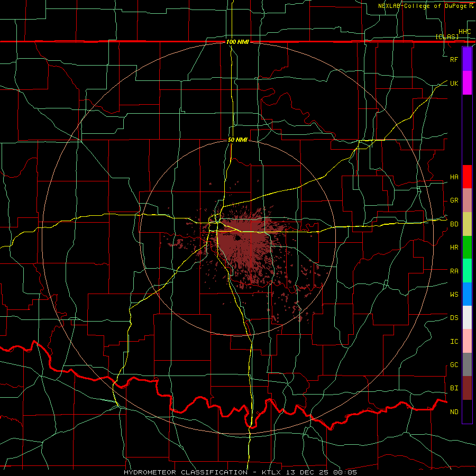Click the KTLX radar site identifier

272,472
